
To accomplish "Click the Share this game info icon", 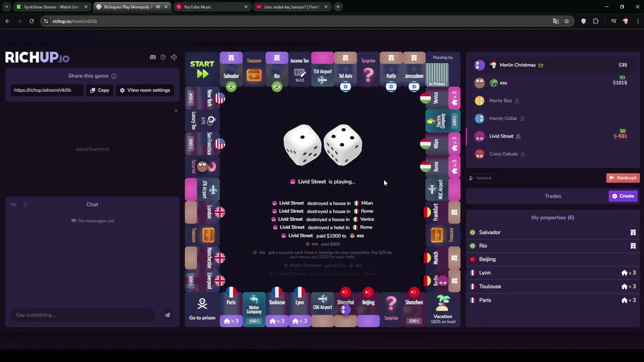I will pyautogui.click(x=114, y=76).
